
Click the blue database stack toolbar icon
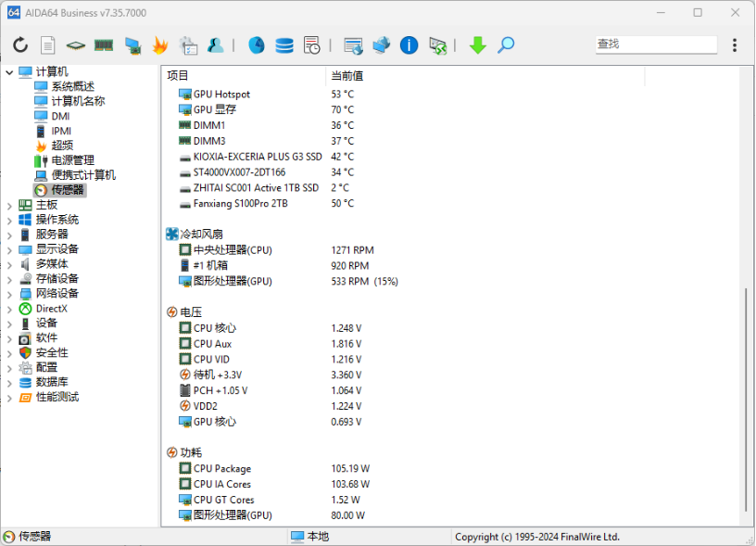click(284, 45)
